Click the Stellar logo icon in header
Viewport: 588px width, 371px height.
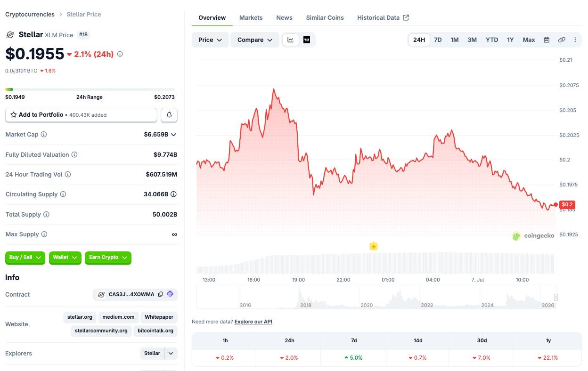click(10, 35)
